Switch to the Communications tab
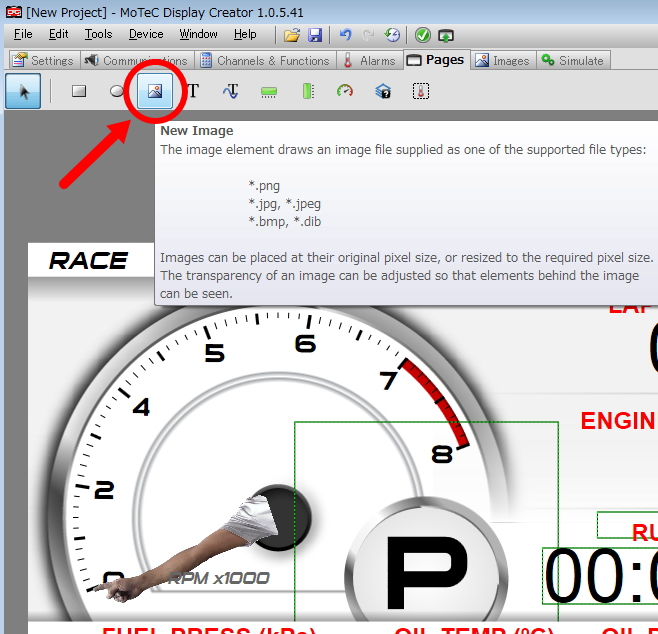 [x=137, y=60]
